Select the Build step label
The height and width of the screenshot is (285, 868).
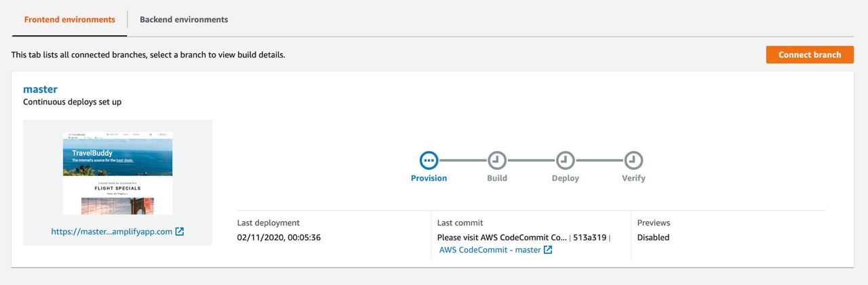coord(497,178)
